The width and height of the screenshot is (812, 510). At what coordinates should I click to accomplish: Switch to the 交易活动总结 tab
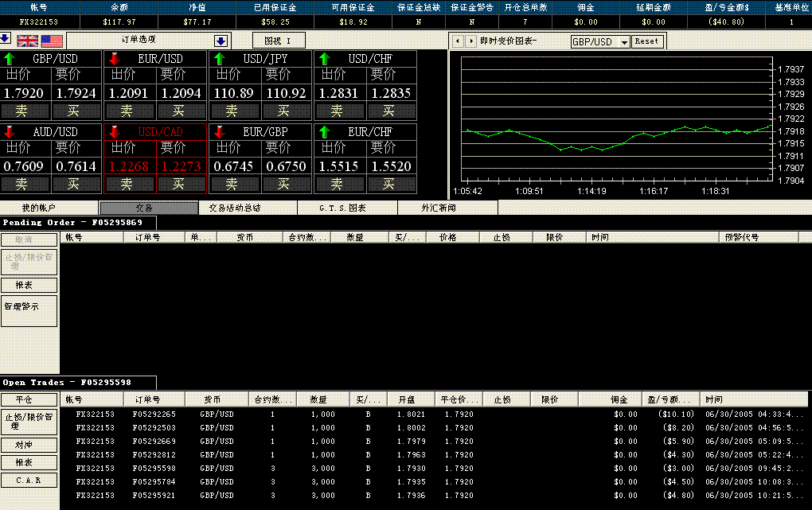point(248,208)
